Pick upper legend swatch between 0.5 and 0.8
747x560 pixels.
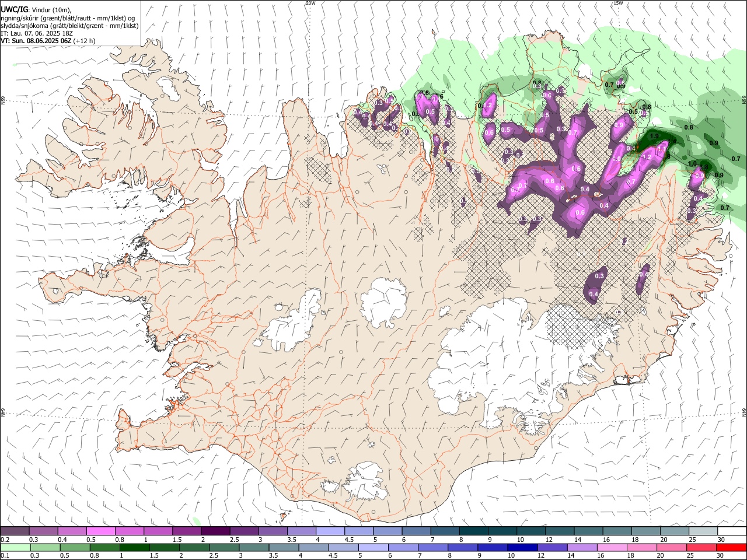click(x=101, y=531)
